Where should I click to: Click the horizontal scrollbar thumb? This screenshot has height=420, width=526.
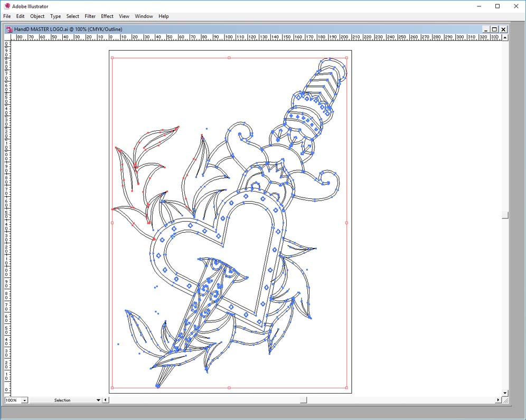(x=303, y=400)
